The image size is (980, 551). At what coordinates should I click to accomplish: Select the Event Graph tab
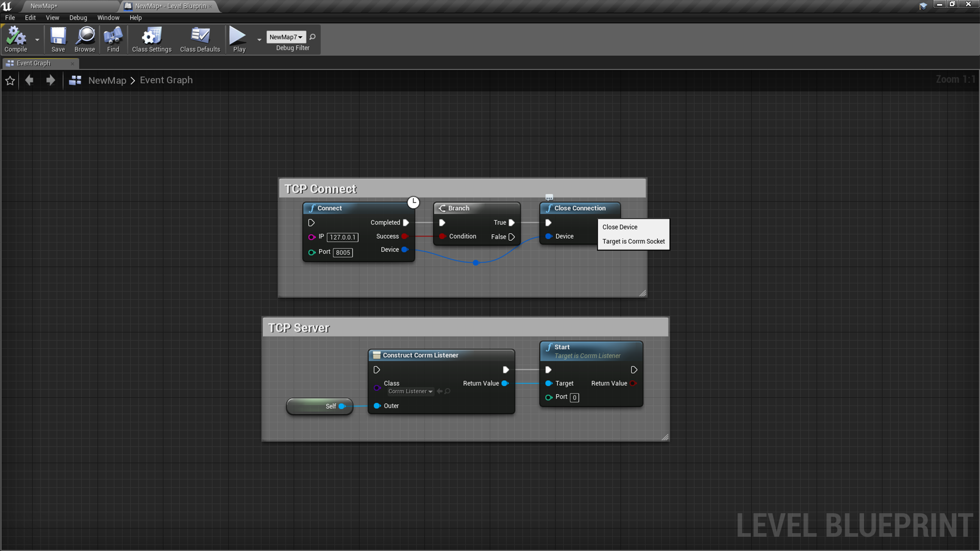click(x=34, y=63)
